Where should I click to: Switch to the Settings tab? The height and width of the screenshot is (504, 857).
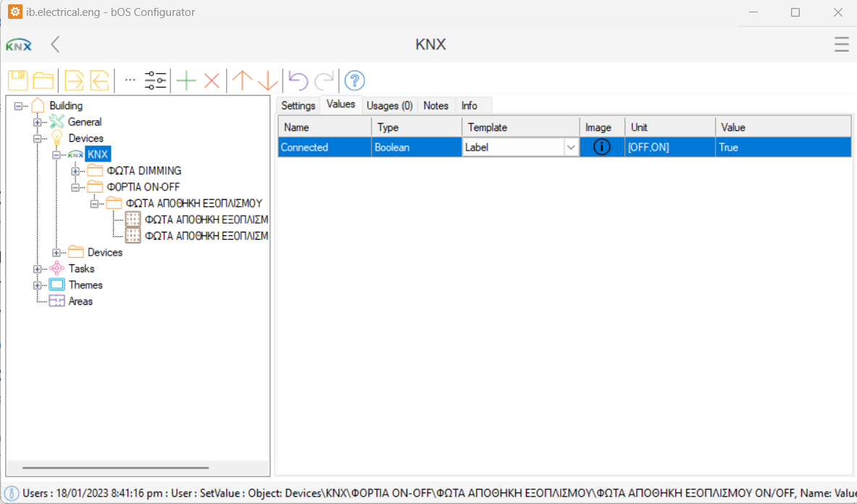click(298, 106)
